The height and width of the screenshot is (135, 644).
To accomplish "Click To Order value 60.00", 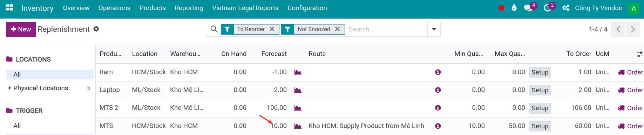I will 583,126.
